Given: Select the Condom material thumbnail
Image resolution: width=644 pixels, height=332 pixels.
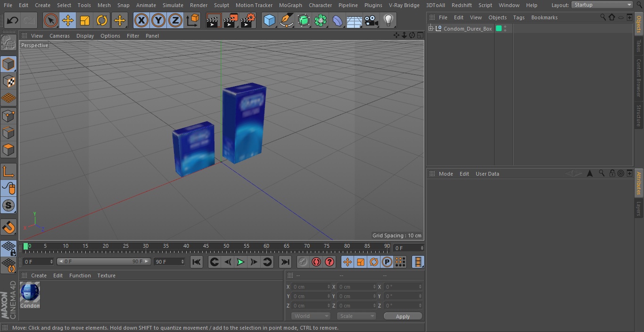Looking at the screenshot, I should coord(30,295).
